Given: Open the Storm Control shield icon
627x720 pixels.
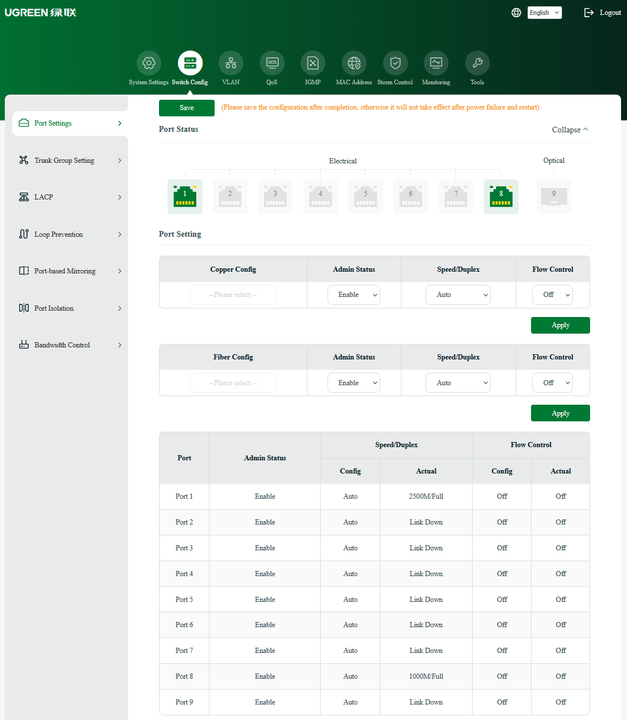Looking at the screenshot, I should (x=395, y=63).
